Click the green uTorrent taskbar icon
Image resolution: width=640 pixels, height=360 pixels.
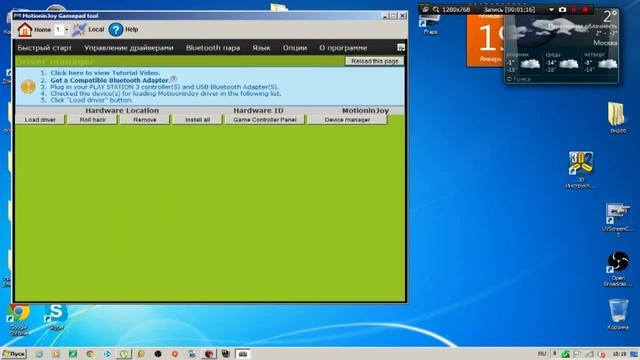(124, 354)
